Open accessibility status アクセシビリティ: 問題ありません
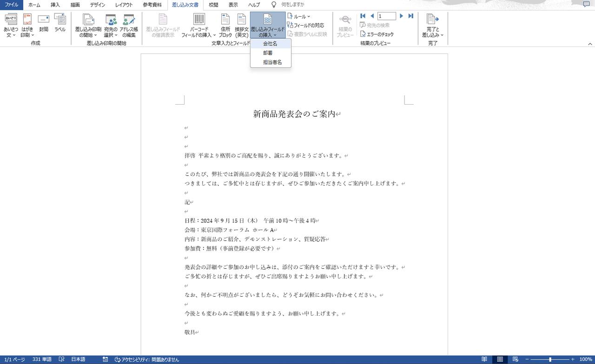The height and width of the screenshot is (364, 595). [146, 359]
